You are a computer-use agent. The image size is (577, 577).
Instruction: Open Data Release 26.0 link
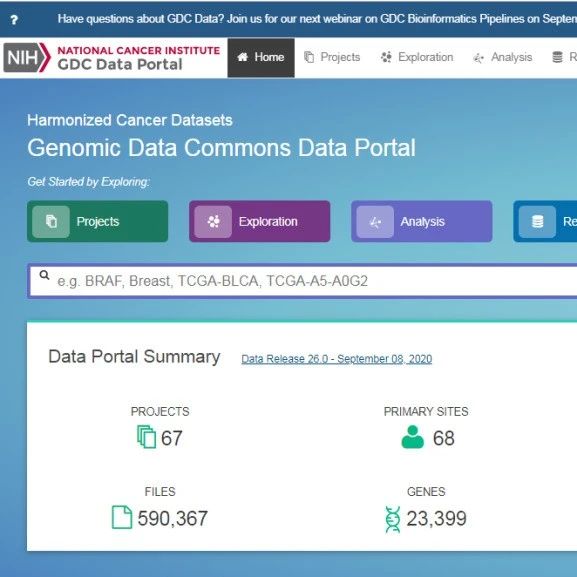pyautogui.click(x=337, y=359)
